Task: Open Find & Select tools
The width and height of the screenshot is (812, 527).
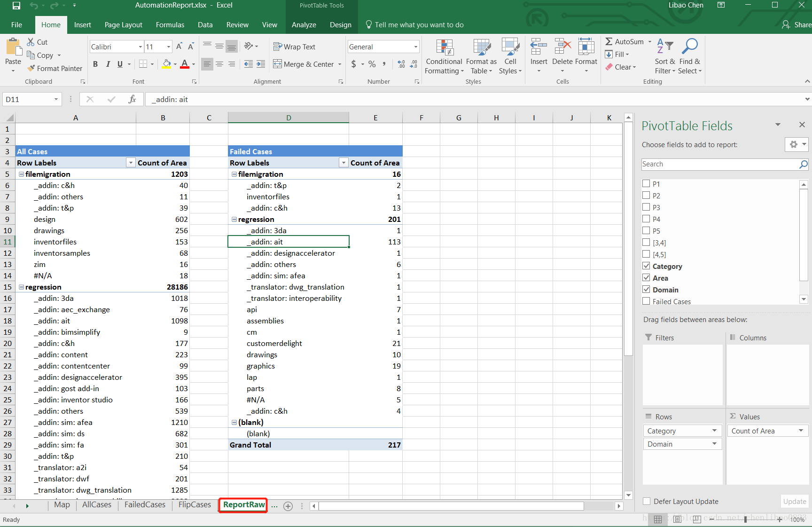Action: point(689,57)
